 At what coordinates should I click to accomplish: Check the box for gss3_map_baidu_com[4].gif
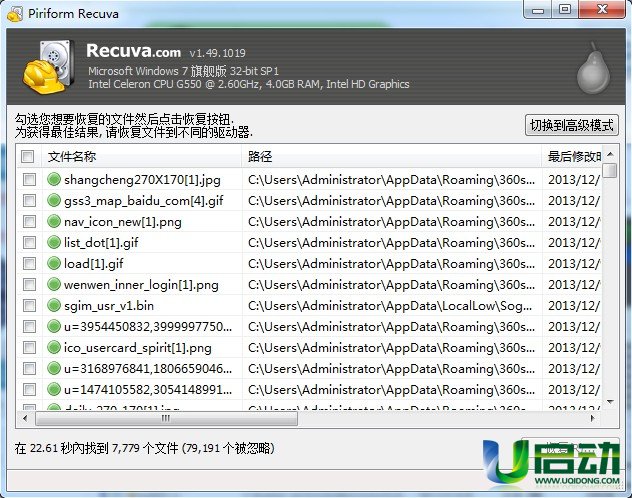(x=29, y=200)
